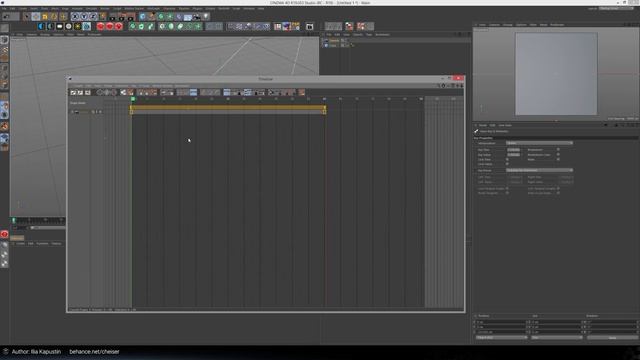Switch Timeline to Dope Sheet mode icon
Image resolution: width=640 pixels, height=360 pixels.
coord(73,93)
